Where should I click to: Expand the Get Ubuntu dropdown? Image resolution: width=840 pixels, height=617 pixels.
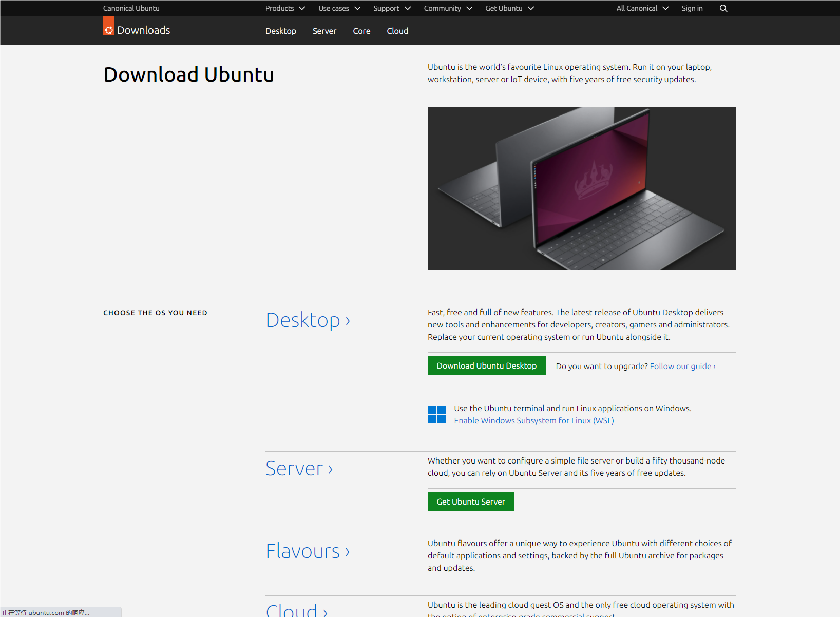(x=510, y=8)
